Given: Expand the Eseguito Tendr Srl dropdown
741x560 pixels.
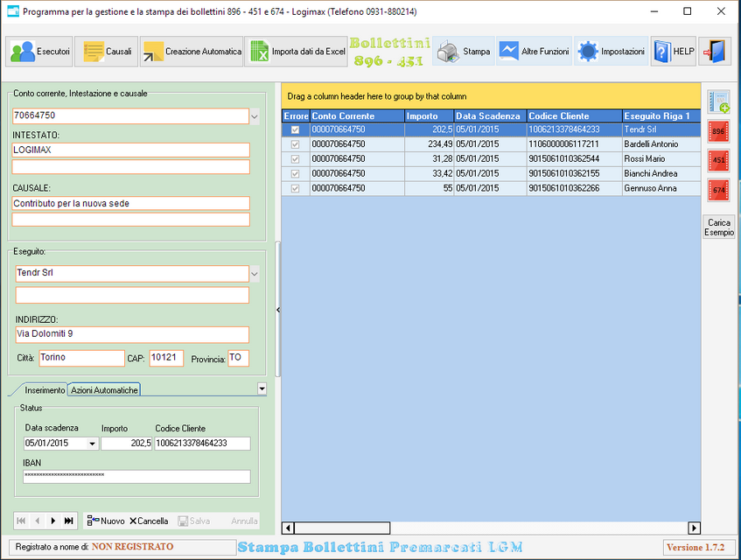Looking at the screenshot, I should 255,273.
